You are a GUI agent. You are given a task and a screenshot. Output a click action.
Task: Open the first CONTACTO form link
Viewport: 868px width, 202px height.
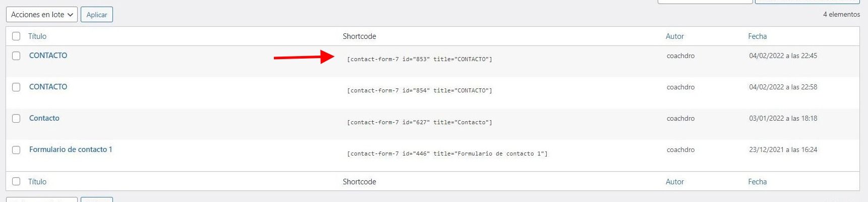(48, 56)
